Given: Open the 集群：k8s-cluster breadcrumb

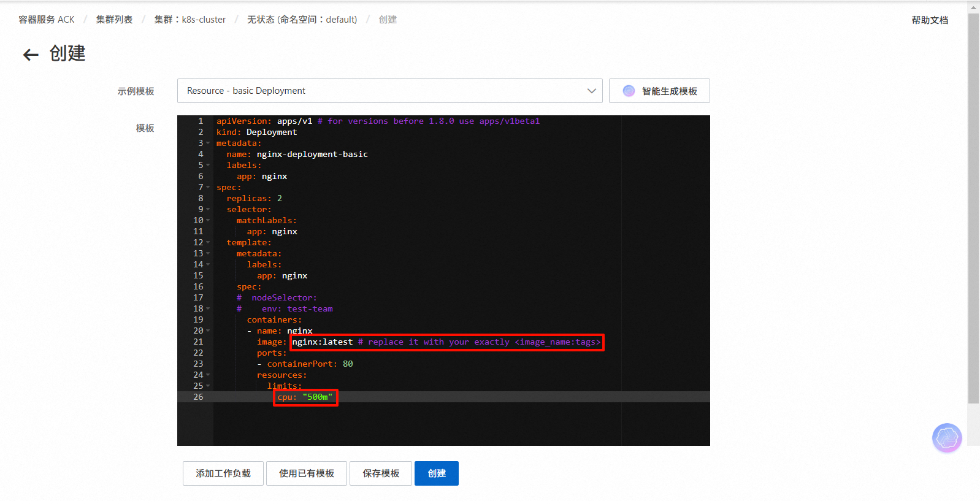Looking at the screenshot, I should pyautogui.click(x=190, y=20).
